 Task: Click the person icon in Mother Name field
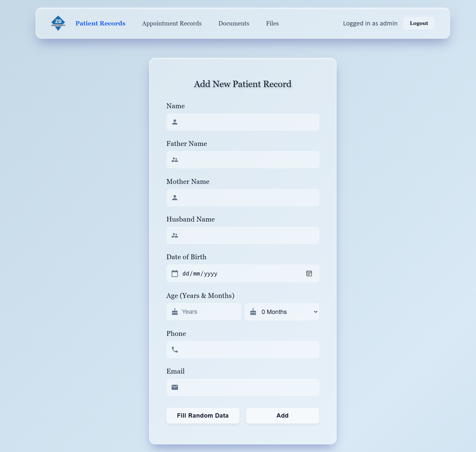point(175,198)
